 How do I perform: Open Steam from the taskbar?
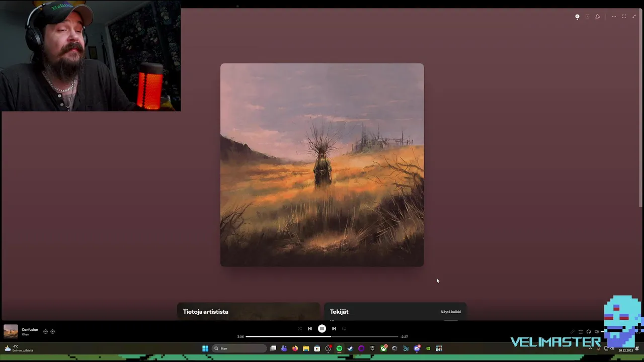[350, 348]
